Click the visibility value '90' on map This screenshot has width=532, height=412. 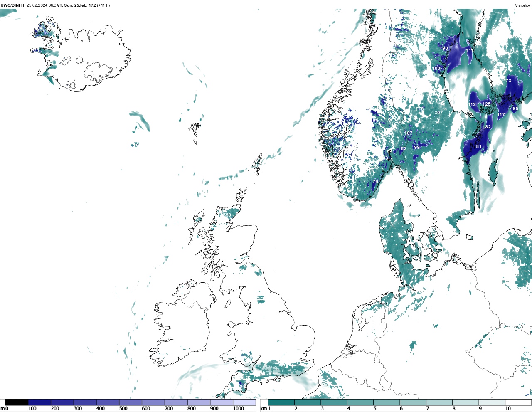click(445, 48)
